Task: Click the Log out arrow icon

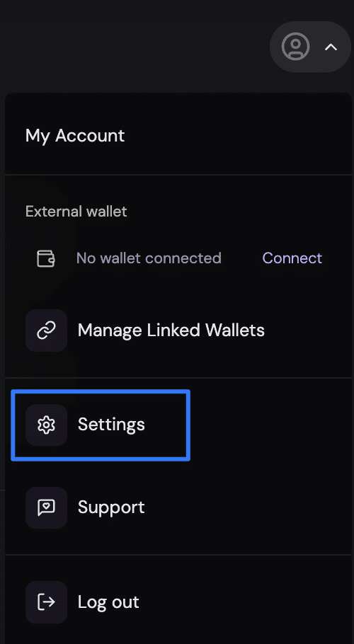Action: tap(47, 602)
